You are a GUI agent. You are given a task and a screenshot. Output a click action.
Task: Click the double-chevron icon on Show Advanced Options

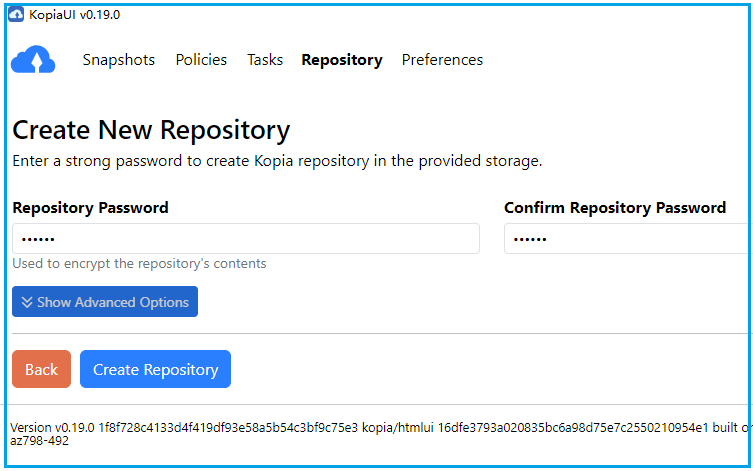tap(27, 302)
